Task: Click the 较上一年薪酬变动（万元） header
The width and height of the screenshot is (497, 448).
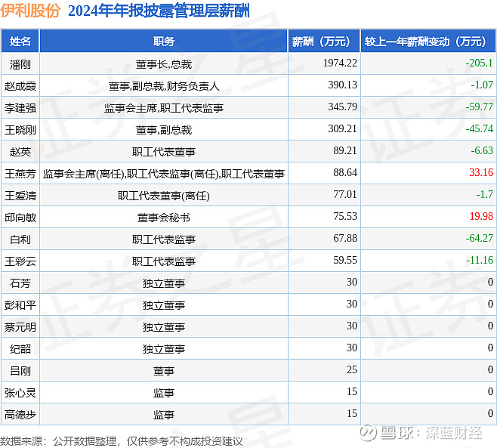Action: tap(428, 42)
